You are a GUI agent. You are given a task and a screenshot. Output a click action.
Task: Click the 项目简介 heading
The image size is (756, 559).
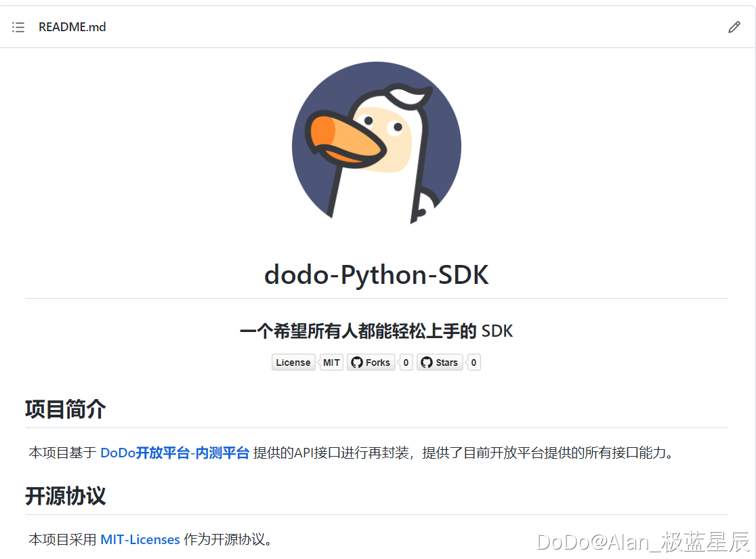[x=66, y=409]
